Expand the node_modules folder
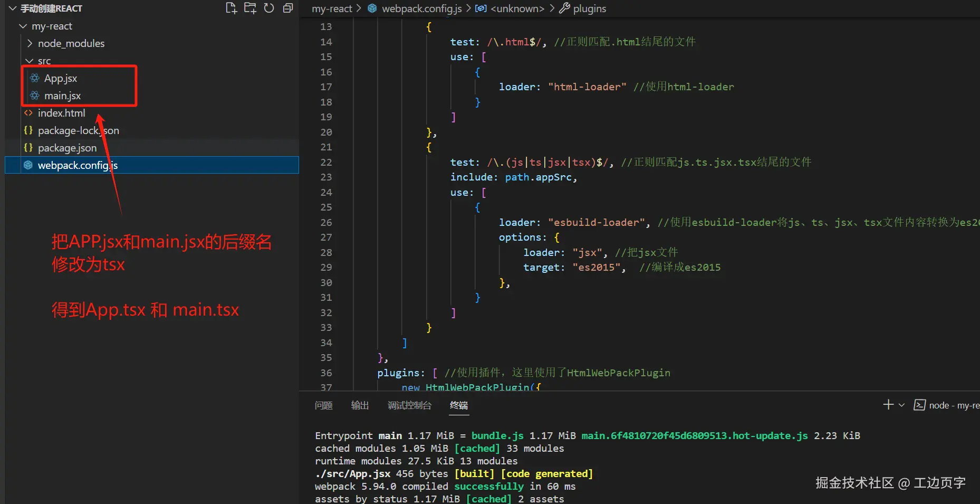The image size is (980, 504). click(x=30, y=43)
